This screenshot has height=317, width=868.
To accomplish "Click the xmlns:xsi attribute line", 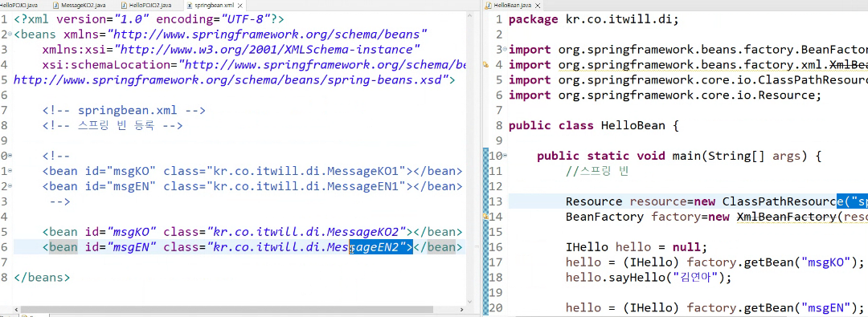I will point(231,50).
